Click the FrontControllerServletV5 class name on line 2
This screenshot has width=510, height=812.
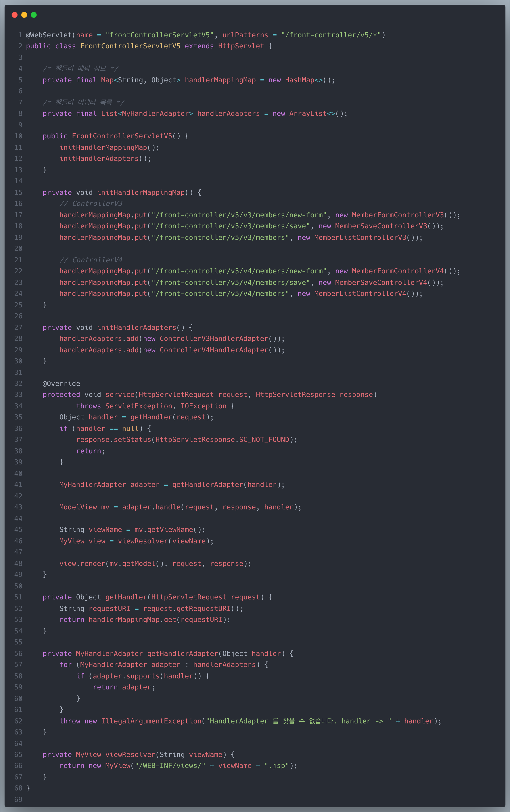[130, 46]
